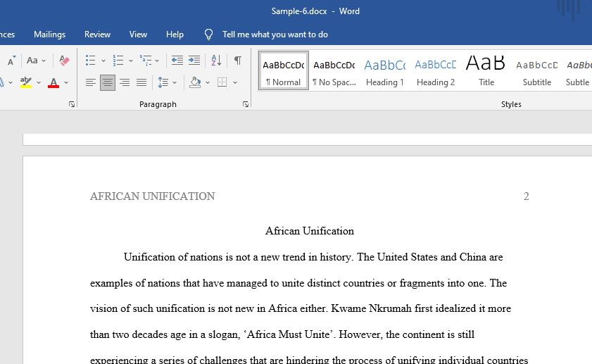Click the centered African Unification title
The height and width of the screenshot is (364, 592).
[x=310, y=231]
